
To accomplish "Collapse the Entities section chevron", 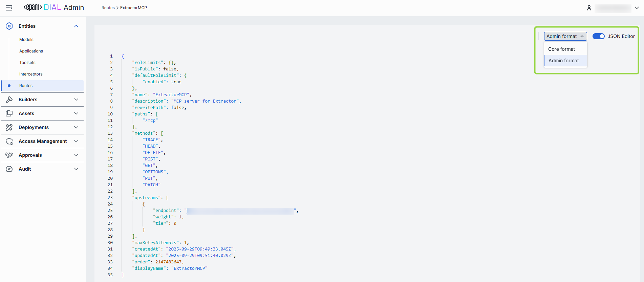I will pos(76,26).
